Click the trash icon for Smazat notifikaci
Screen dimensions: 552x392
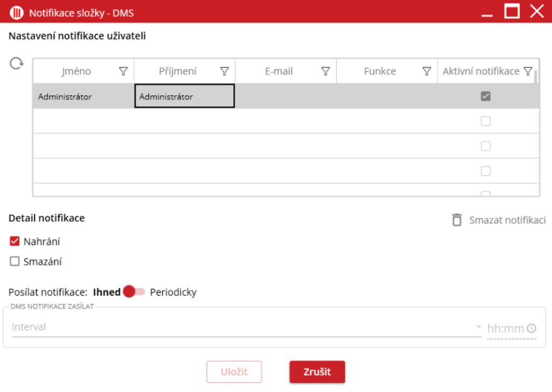click(x=457, y=220)
